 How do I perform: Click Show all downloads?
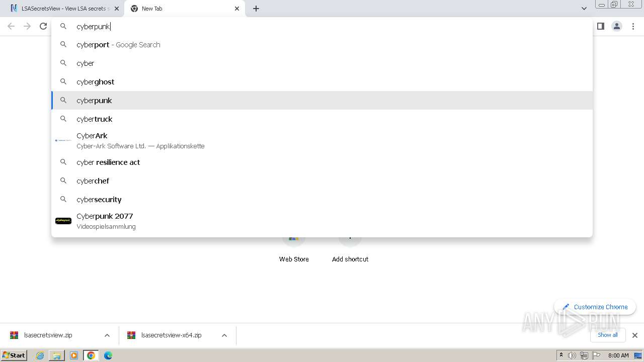(608, 335)
